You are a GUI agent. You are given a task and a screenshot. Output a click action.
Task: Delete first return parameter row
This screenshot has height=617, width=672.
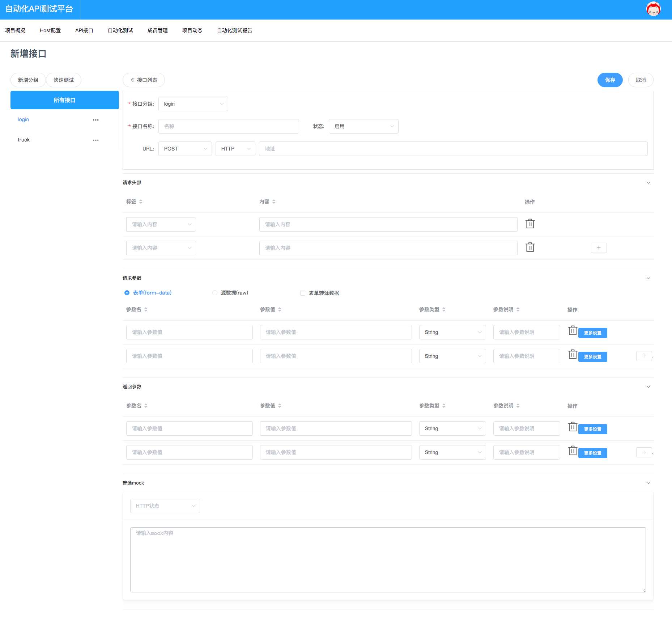point(573,427)
